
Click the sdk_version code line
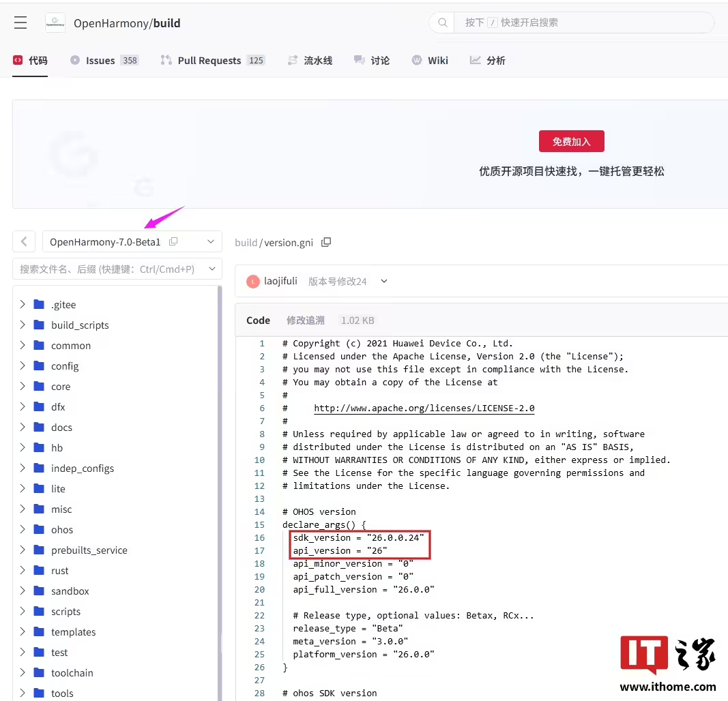[x=358, y=538]
